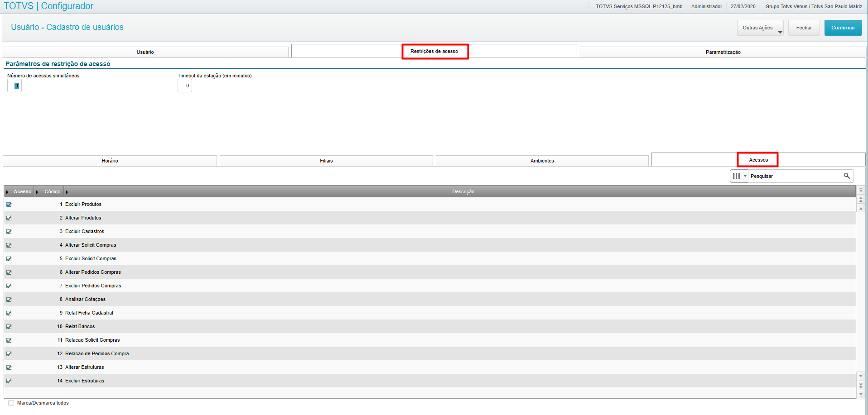Toggle the Alterar Estruturas checkbox
Image resolution: width=868 pixels, height=415 pixels.
[9, 367]
